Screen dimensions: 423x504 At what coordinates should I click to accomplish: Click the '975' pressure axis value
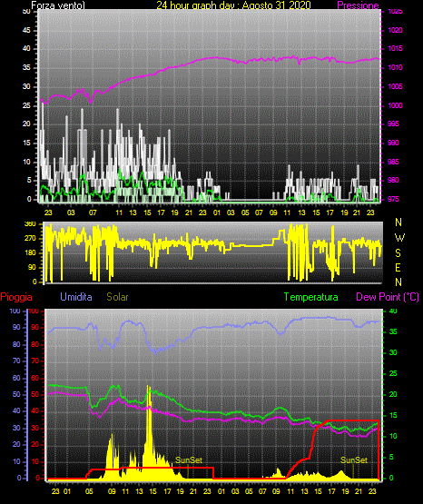(x=393, y=199)
